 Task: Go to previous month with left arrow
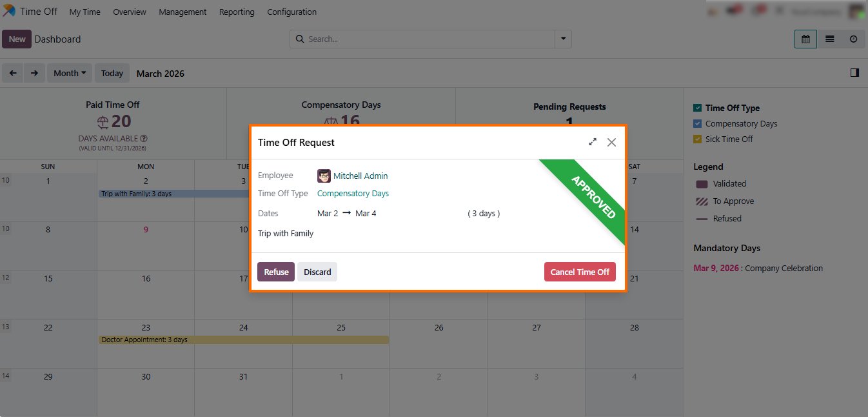[x=13, y=73]
